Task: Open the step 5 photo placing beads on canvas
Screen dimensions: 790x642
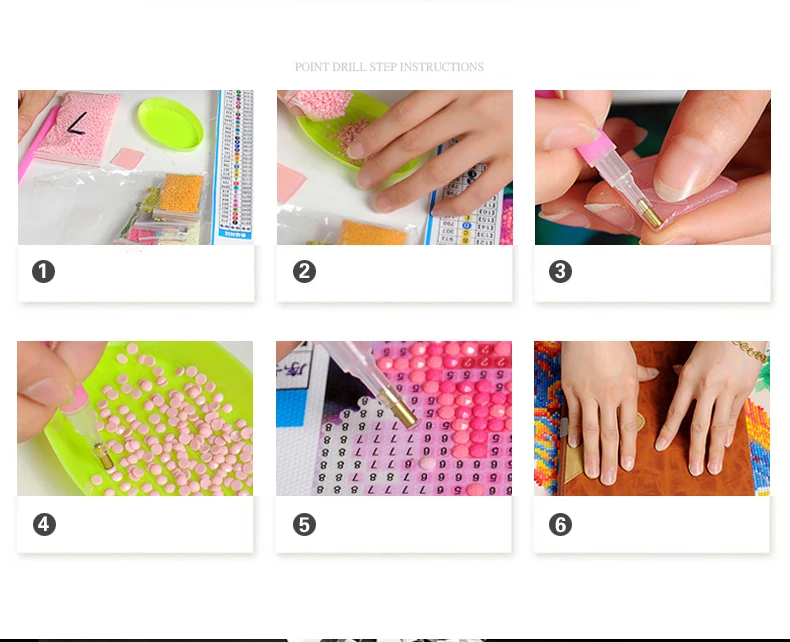Action: pyautogui.click(x=394, y=418)
